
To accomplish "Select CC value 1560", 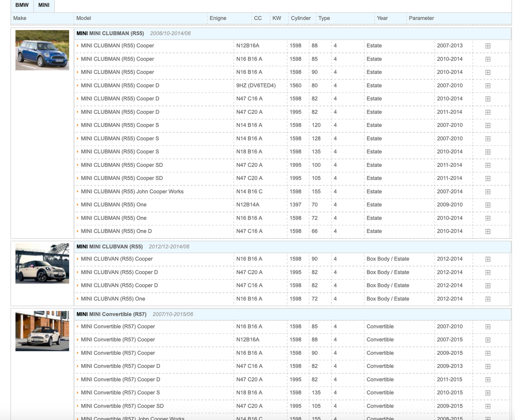I will tap(295, 86).
